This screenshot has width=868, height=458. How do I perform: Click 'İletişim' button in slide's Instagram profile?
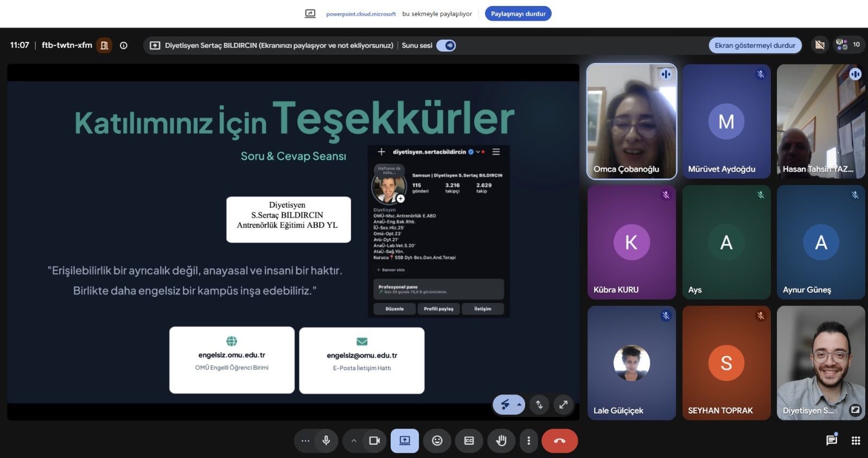click(482, 309)
